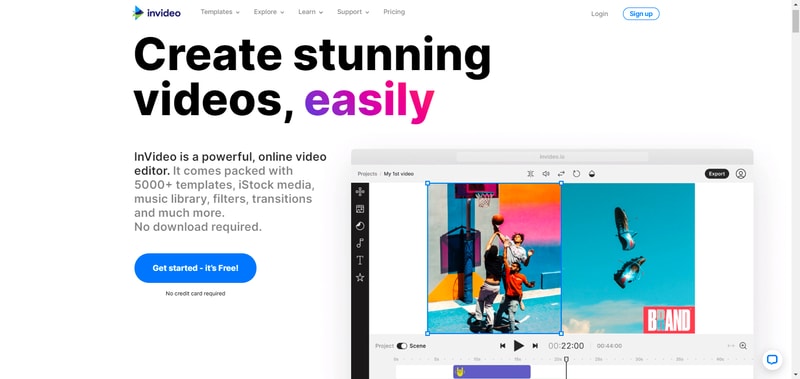This screenshot has height=379, width=800.
Task: Expand the Templates dropdown menu
Action: (x=220, y=12)
